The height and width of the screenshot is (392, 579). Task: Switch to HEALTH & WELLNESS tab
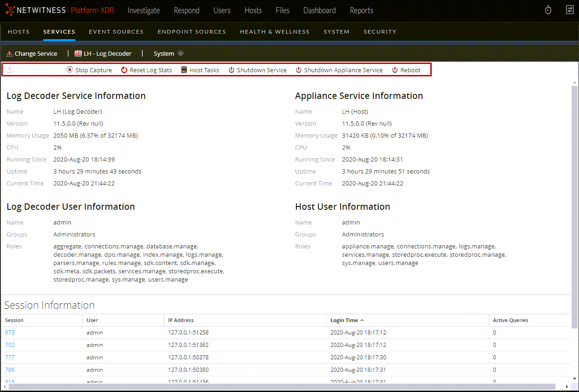[275, 31]
